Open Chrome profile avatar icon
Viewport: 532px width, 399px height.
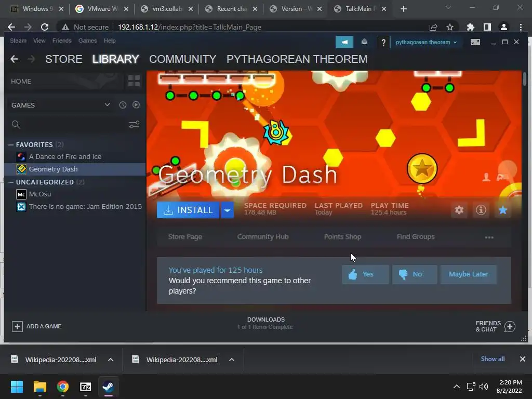(x=504, y=27)
